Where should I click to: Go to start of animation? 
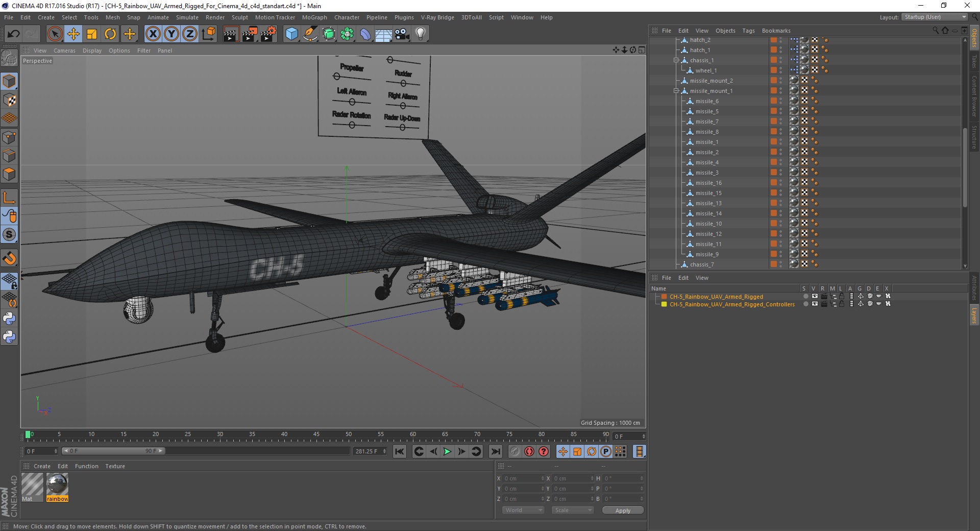point(399,451)
